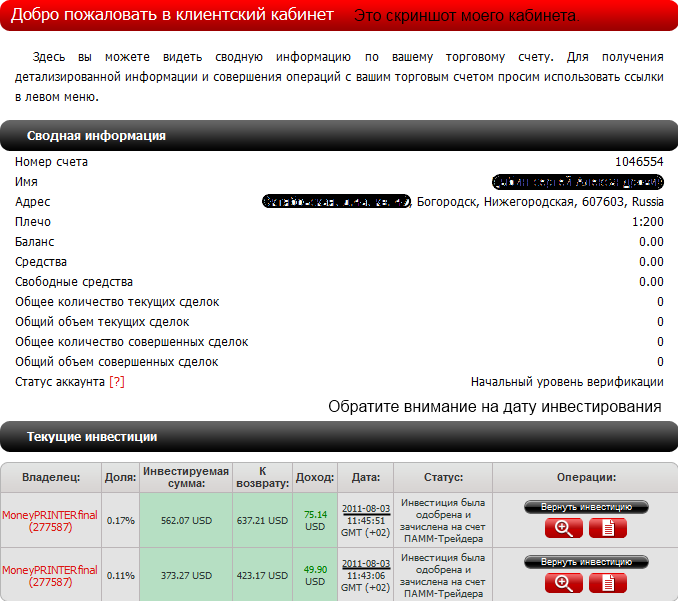Open MoneyPRINTERfinal link in the 373.27 USD row

tap(50, 570)
